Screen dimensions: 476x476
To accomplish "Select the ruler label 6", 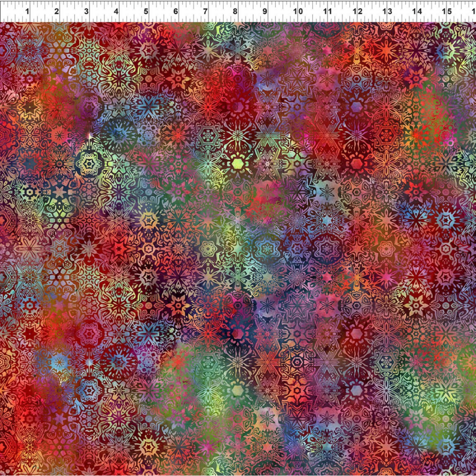I will click(176, 12).
